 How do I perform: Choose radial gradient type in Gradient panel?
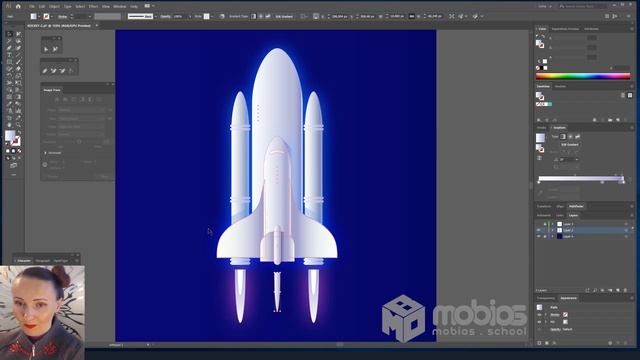570,137
